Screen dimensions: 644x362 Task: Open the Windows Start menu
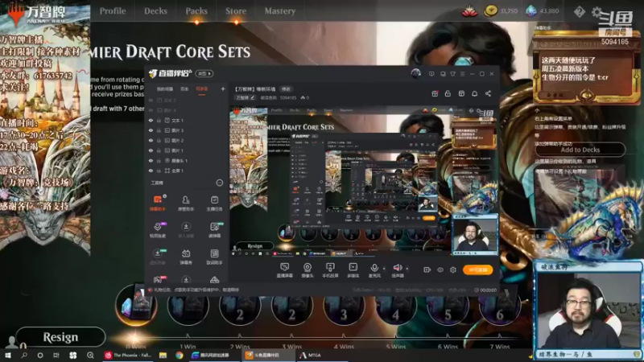coord(7,356)
